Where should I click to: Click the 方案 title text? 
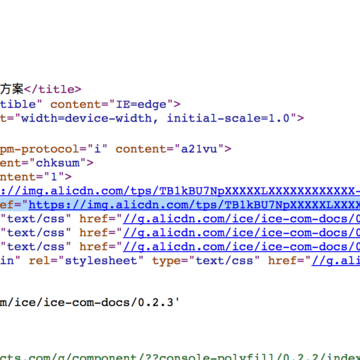point(12,89)
